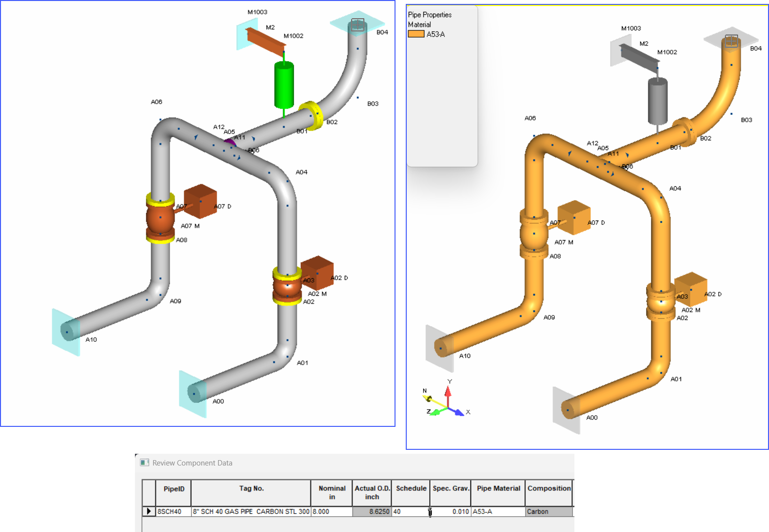The image size is (769, 532).
Task: Select the schedule cell showing 40
Action: pyautogui.click(x=411, y=511)
